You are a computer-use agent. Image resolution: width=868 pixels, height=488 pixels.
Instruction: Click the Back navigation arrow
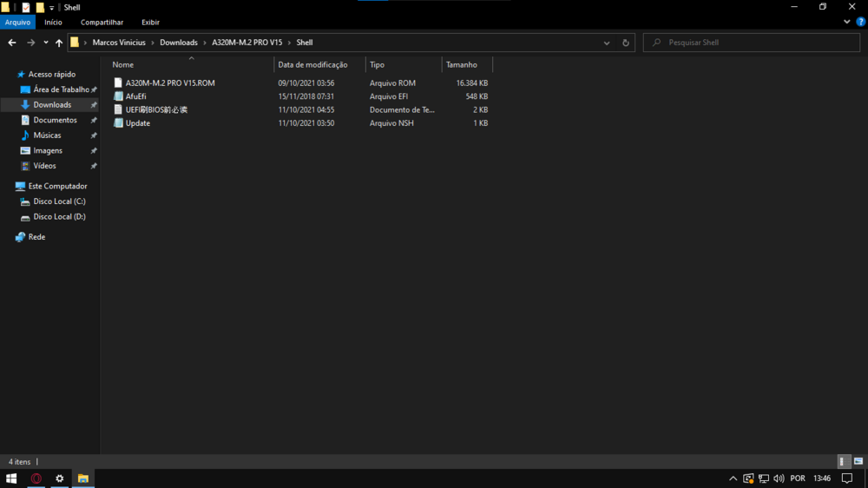12,43
